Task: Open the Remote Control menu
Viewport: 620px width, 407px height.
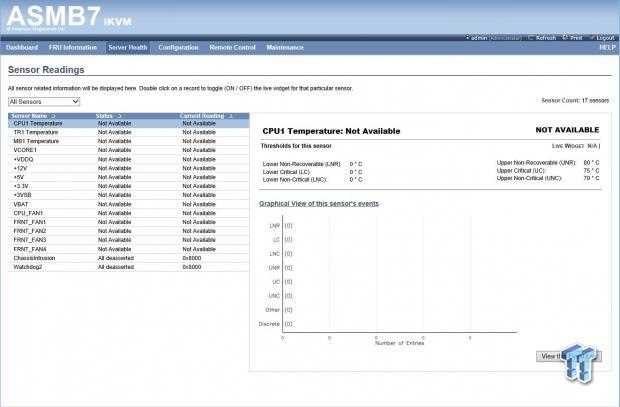Action: 232,47
